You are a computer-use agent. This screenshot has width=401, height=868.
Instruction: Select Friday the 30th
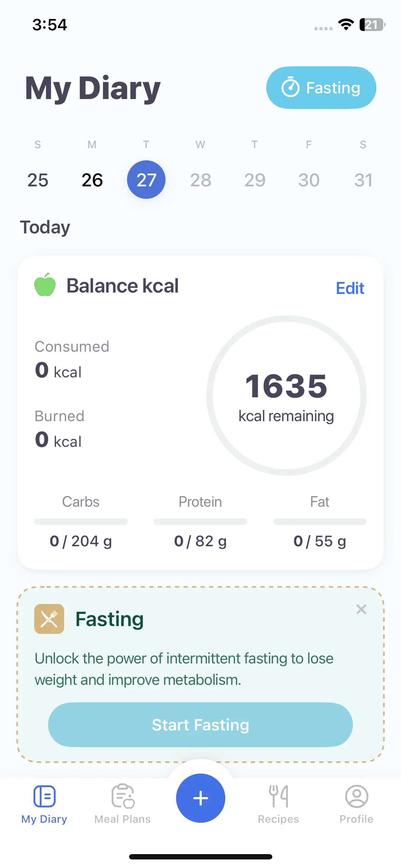(x=309, y=180)
